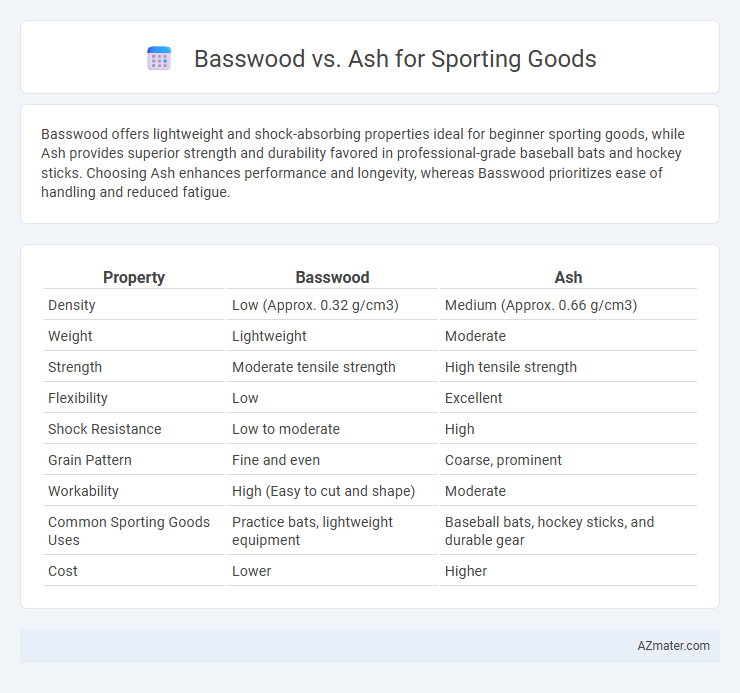Open the AZmater.com footer link

tap(673, 646)
